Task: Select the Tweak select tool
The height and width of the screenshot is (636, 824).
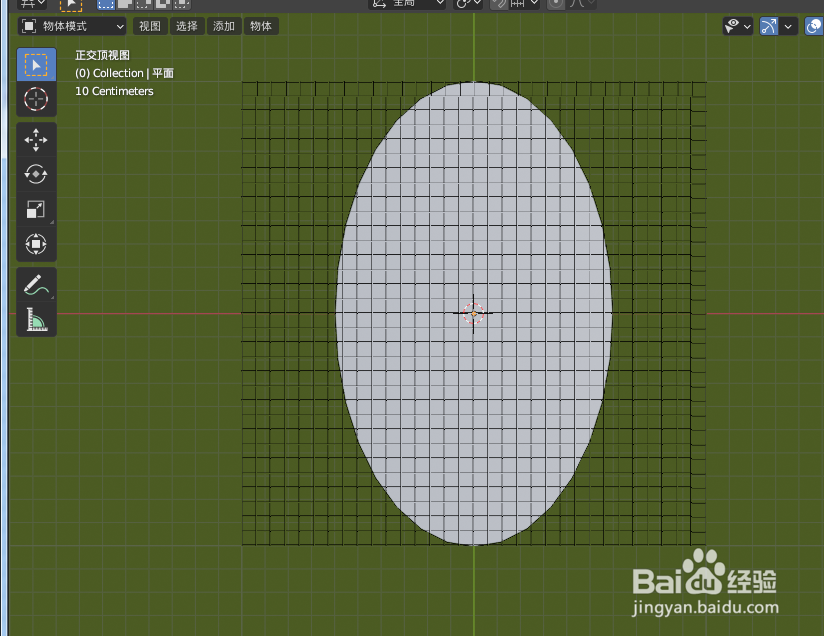Action: [36, 64]
